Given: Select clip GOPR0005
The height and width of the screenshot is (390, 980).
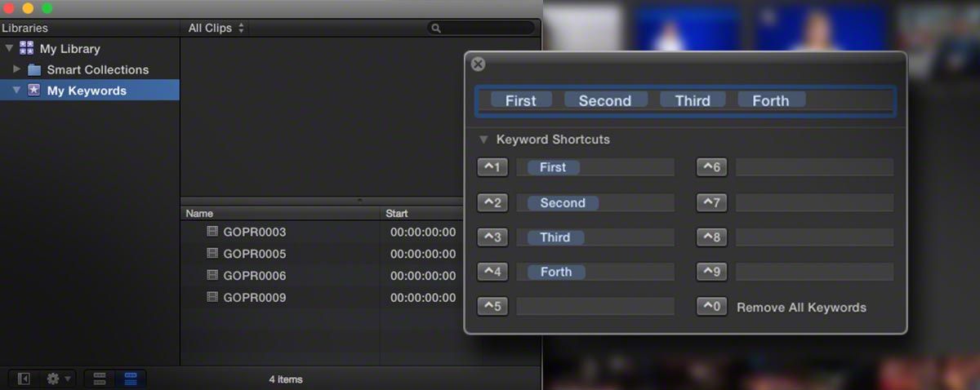Looking at the screenshot, I should click(255, 254).
